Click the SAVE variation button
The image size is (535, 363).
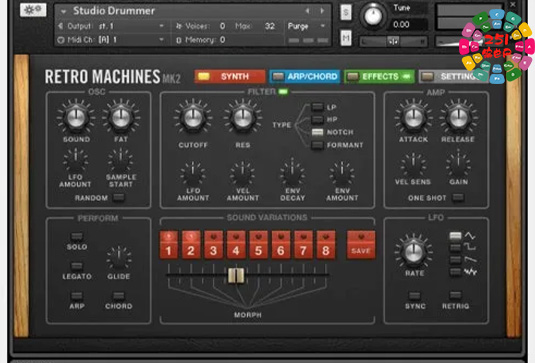click(361, 245)
